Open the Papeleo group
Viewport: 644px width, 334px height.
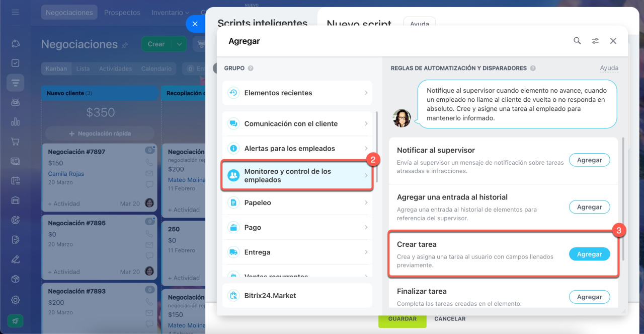click(297, 203)
